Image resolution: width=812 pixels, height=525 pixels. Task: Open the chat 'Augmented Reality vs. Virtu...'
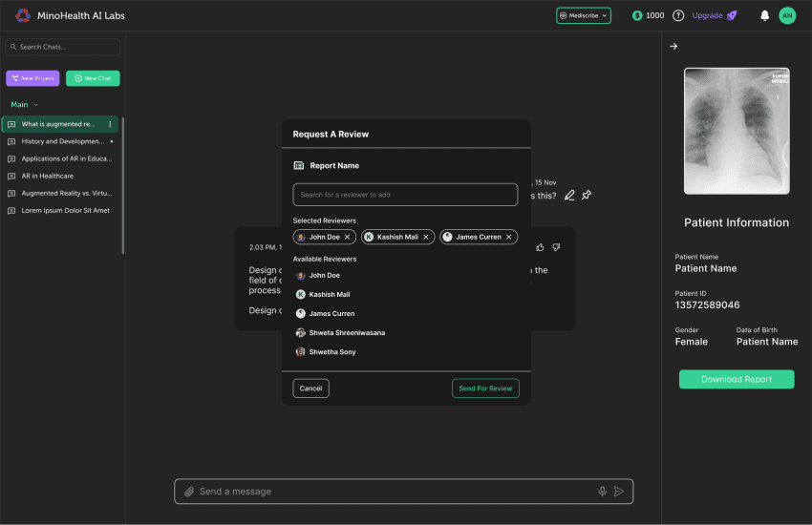[59, 193]
